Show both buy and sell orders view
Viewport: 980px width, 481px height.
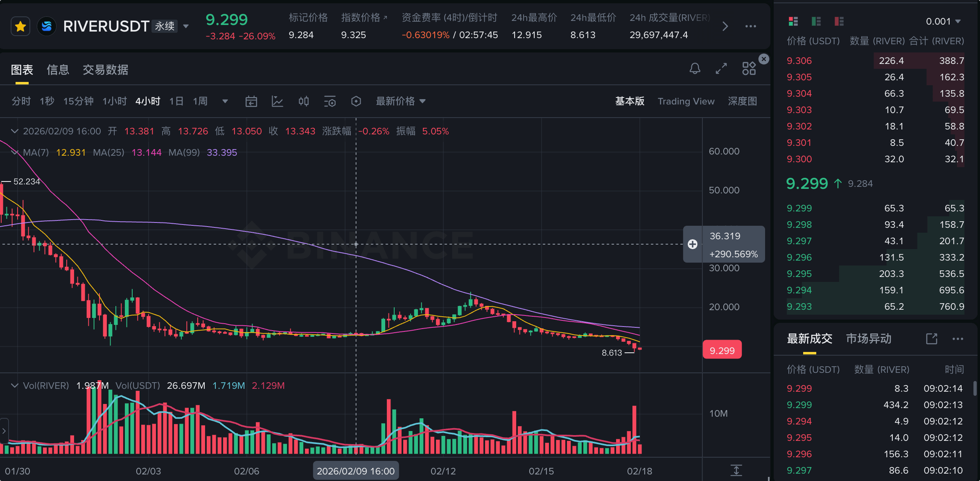pyautogui.click(x=793, y=21)
